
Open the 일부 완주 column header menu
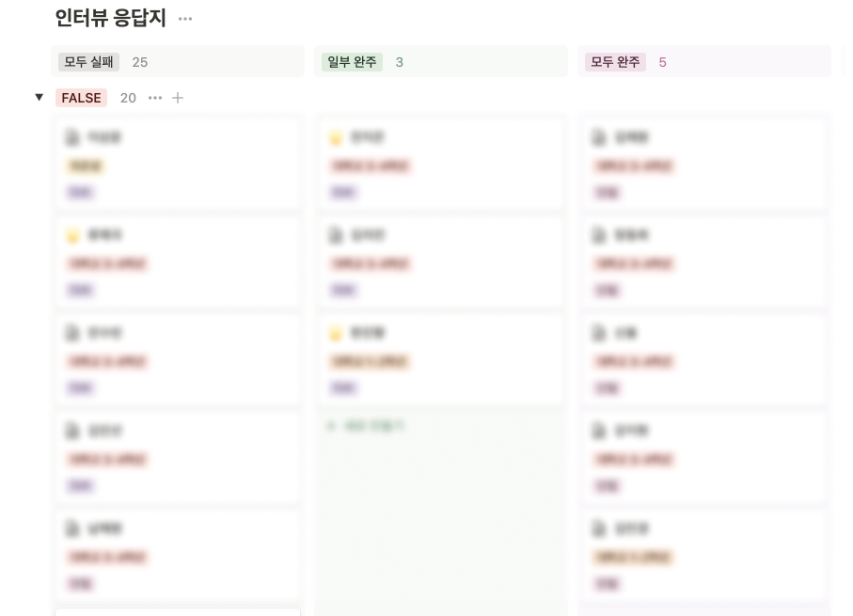(x=352, y=62)
